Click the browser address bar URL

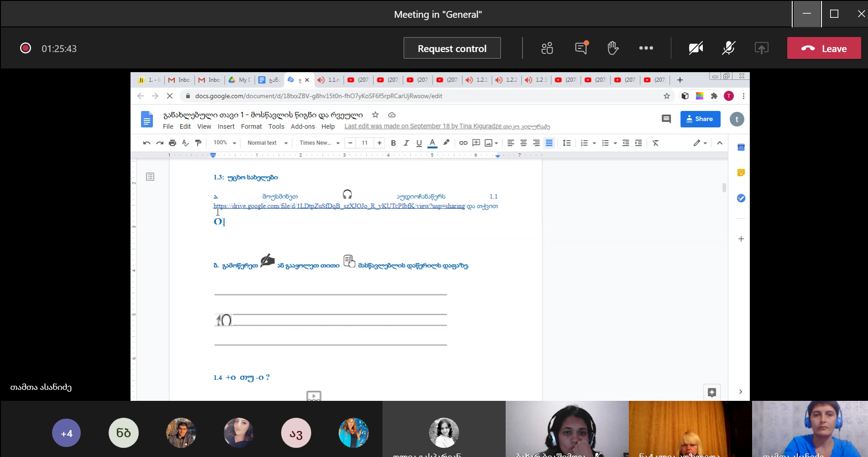coord(319,96)
